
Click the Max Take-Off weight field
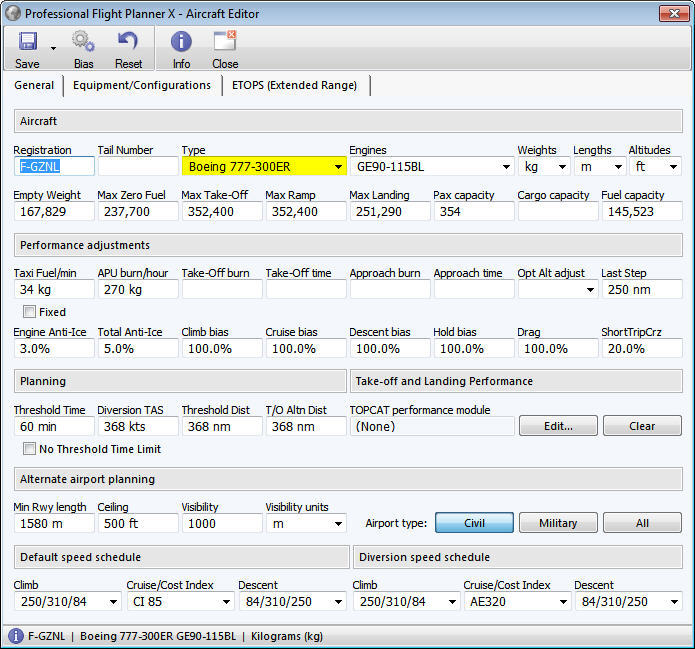[222, 211]
